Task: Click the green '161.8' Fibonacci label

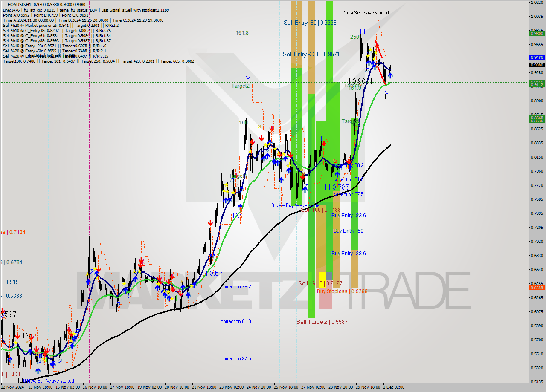Action: point(242,33)
